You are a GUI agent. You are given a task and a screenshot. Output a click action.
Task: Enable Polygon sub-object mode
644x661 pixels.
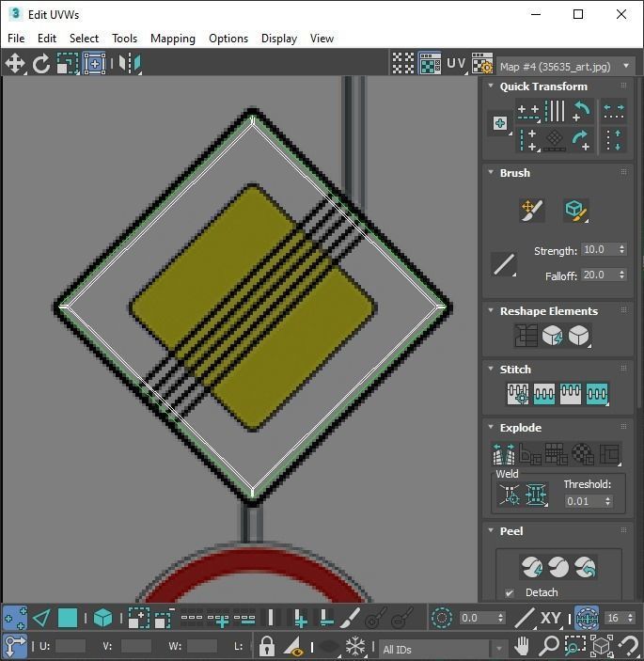pos(68,619)
